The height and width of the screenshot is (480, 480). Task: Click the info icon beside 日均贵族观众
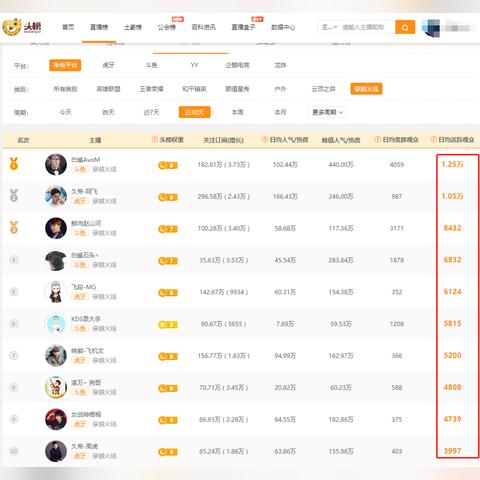coord(378,139)
